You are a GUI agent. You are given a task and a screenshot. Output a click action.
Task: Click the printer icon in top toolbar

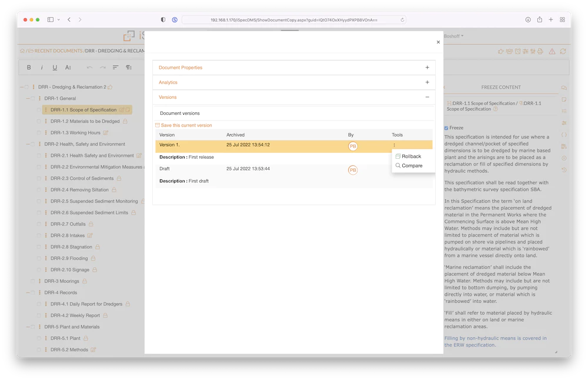pos(540,51)
